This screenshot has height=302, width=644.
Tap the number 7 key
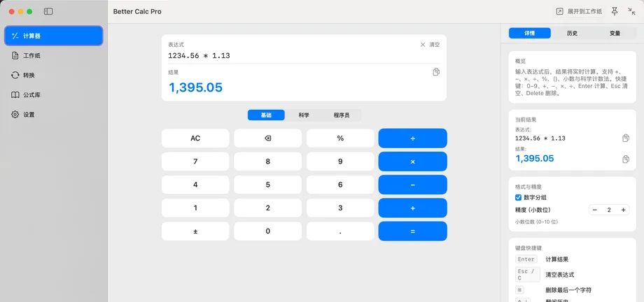coord(195,161)
